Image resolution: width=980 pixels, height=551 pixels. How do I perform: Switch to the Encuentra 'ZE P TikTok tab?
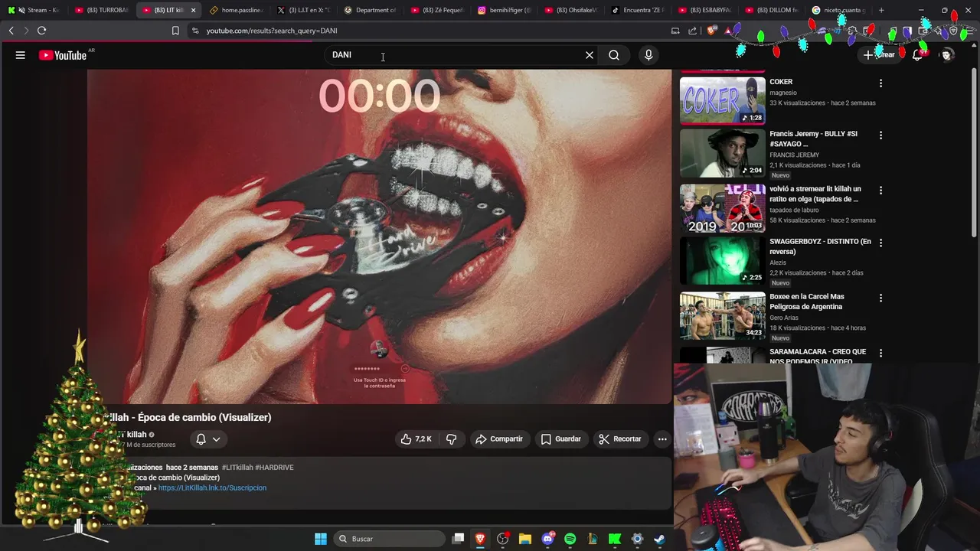(x=637, y=10)
